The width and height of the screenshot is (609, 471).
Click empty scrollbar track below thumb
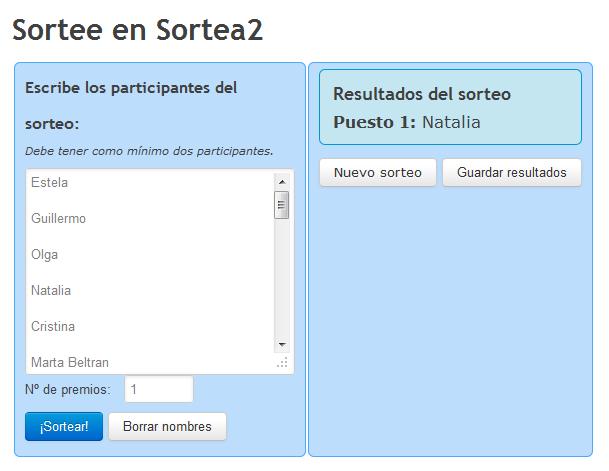pos(282,278)
